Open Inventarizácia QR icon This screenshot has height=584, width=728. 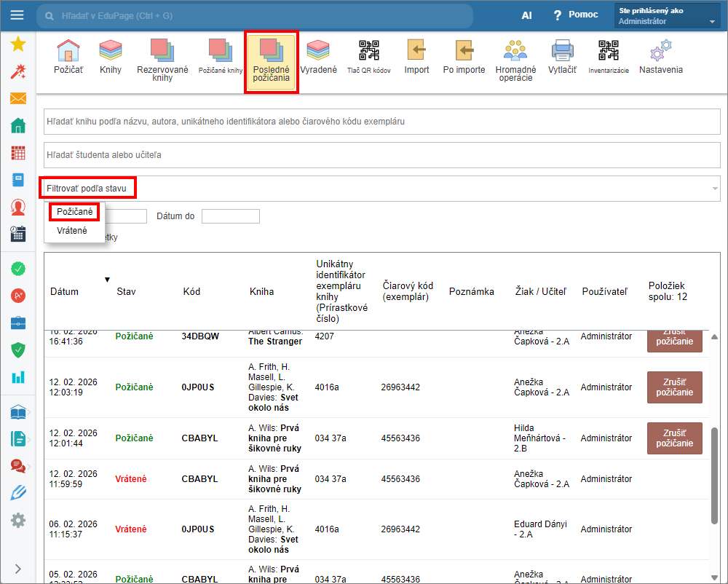(x=608, y=58)
